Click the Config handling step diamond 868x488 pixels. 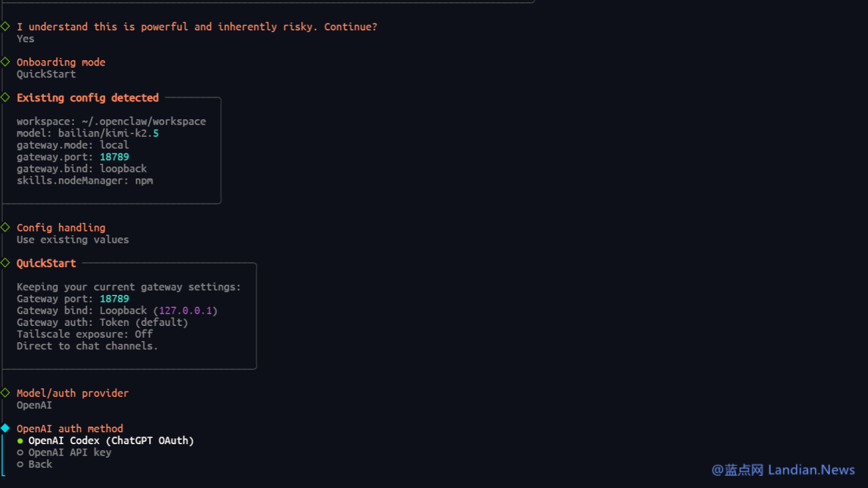(x=5, y=227)
